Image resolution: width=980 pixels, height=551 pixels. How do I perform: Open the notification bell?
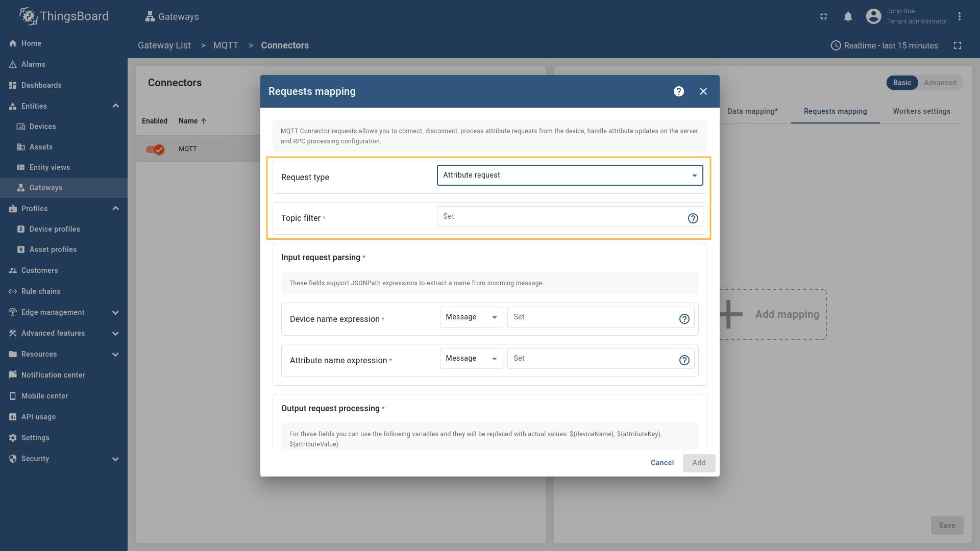848,16
